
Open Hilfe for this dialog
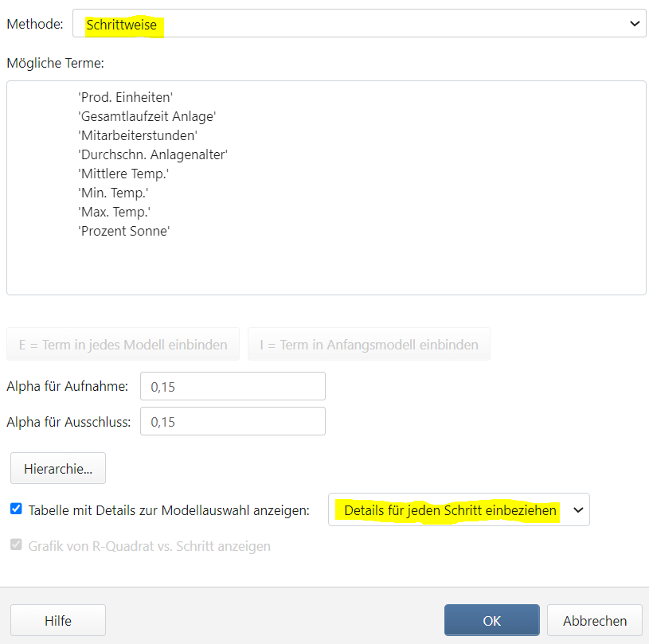(57, 621)
